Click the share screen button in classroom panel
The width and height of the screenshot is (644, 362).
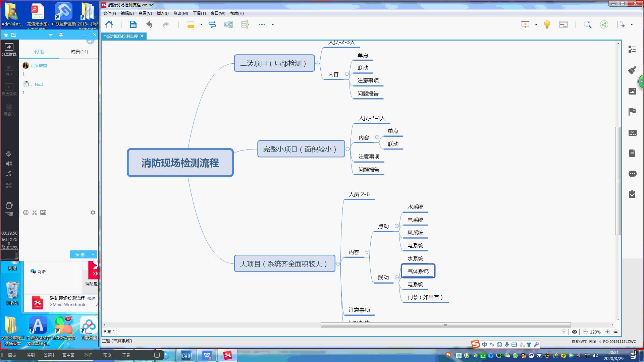[9, 50]
